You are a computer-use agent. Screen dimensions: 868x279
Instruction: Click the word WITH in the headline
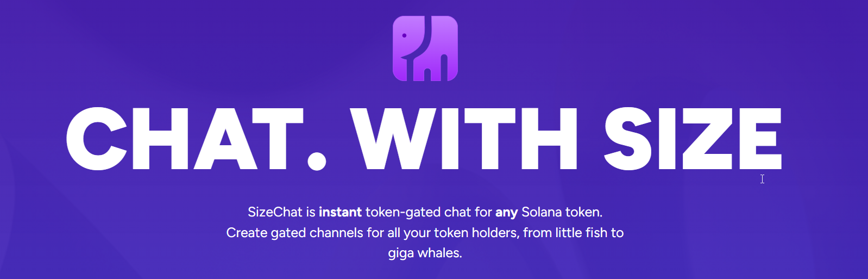click(464, 139)
